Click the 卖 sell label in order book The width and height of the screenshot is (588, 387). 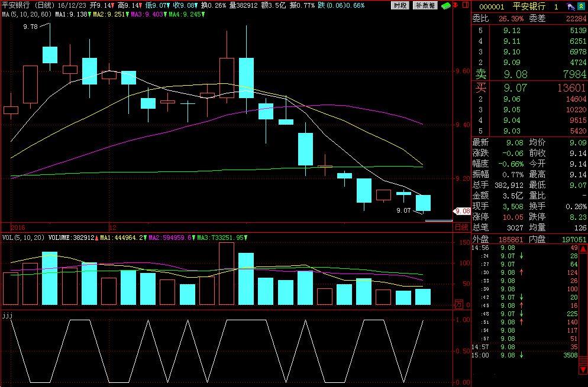[x=481, y=74]
